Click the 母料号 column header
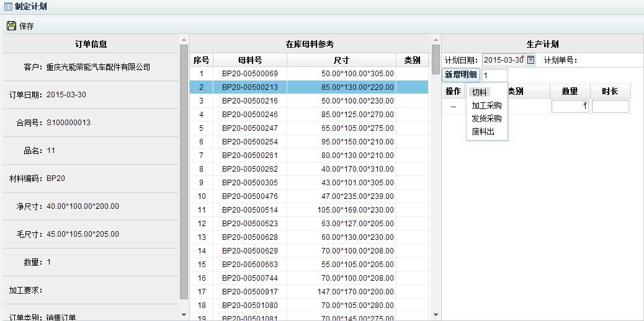 coord(249,60)
